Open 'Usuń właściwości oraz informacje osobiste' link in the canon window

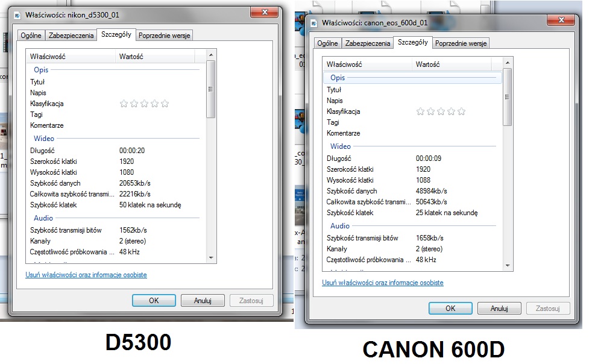[383, 283]
